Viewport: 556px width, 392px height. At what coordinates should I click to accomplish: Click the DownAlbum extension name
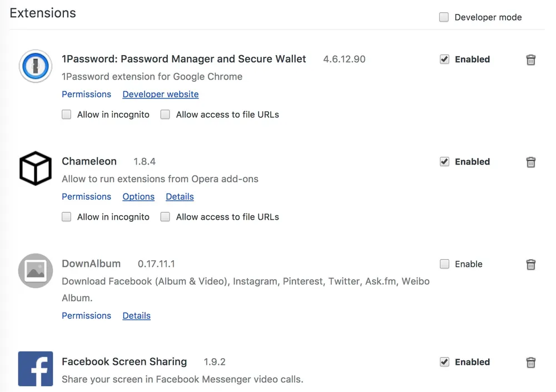pyautogui.click(x=91, y=264)
